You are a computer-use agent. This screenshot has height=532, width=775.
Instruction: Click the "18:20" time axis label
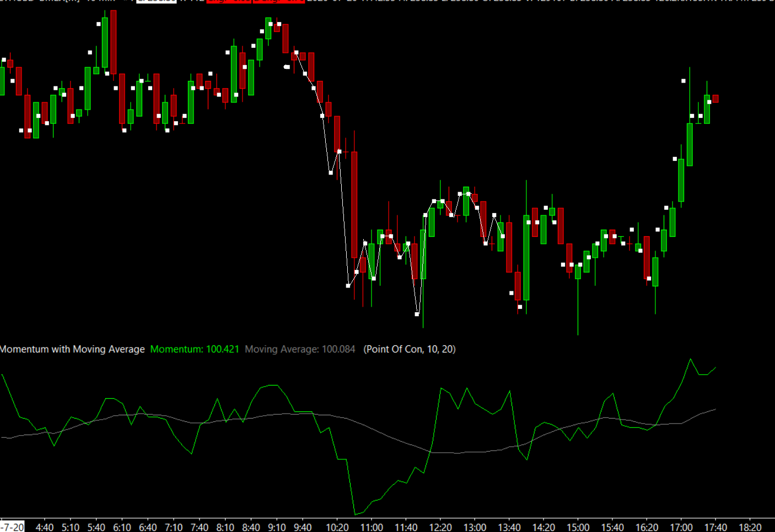click(750, 527)
